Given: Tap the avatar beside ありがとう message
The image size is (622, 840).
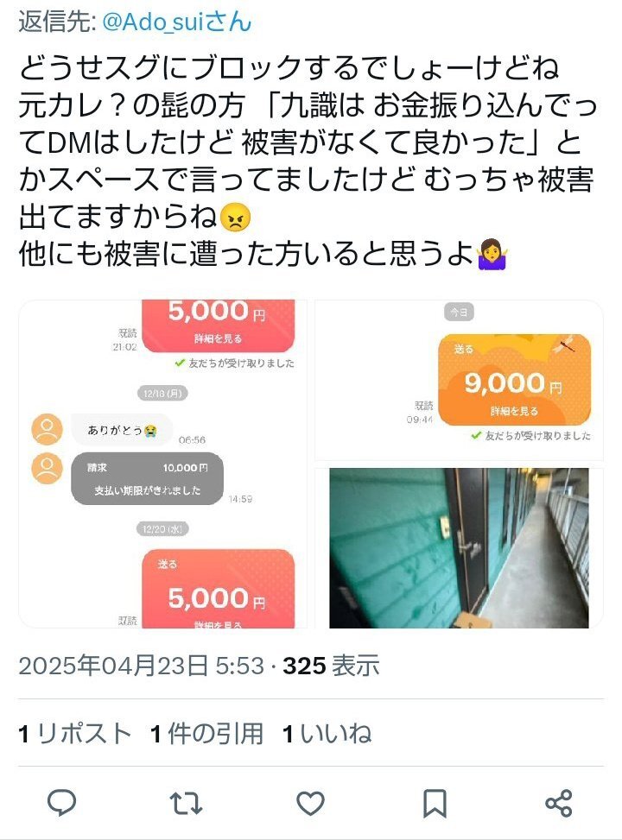Looking at the screenshot, I should (x=48, y=430).
